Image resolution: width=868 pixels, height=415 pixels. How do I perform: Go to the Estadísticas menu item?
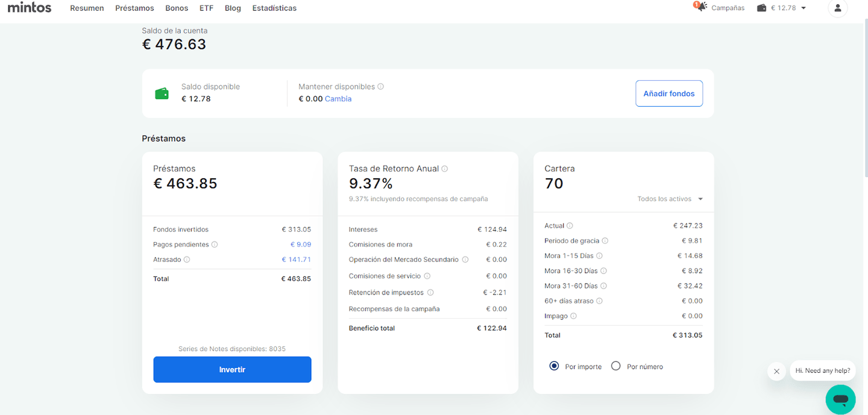coord(274,8)
